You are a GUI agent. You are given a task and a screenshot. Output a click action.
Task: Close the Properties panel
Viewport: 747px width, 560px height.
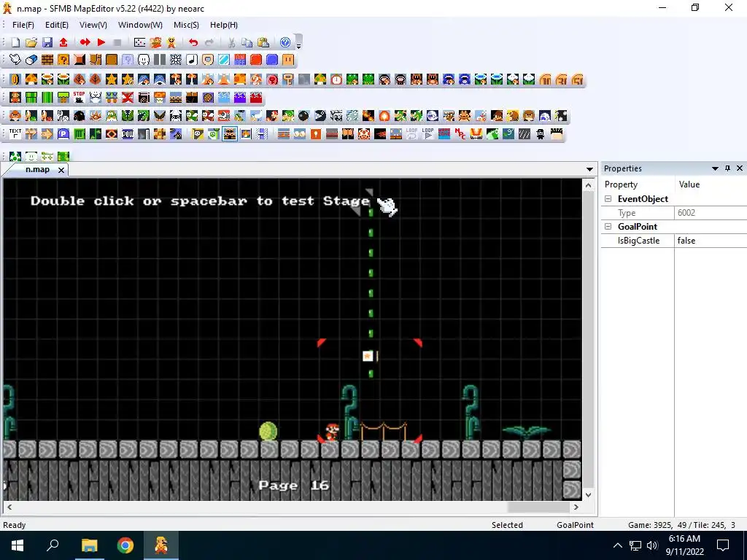pyautogui.click(x=740, y=168)
